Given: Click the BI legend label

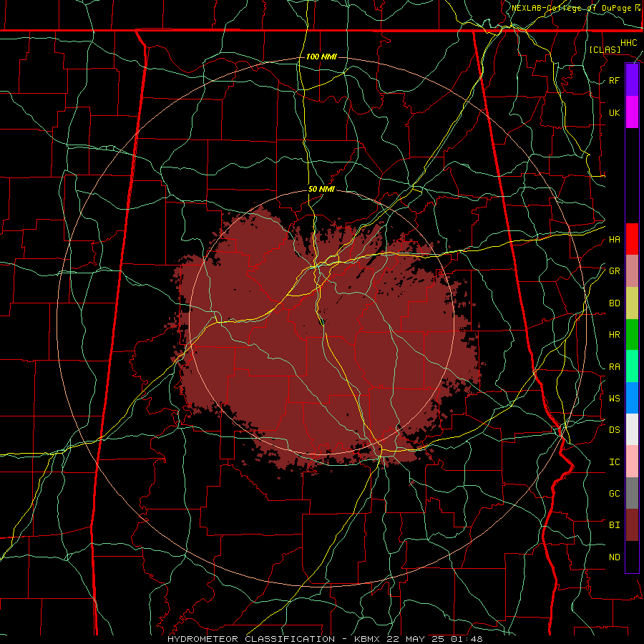Looking at the screenshot, I should point(614,525).
